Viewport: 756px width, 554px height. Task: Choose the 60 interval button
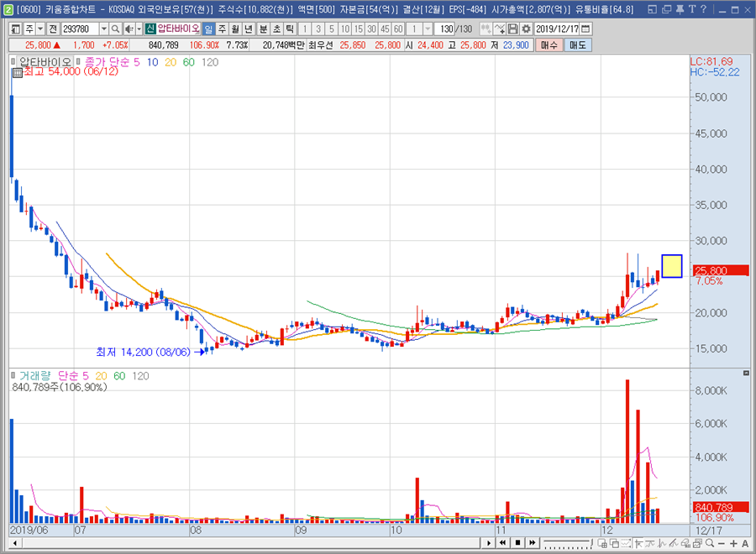click(398, 29)
